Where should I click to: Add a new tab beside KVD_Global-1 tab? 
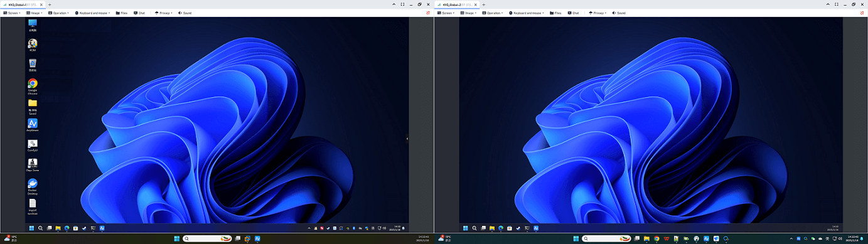[50, 4]
